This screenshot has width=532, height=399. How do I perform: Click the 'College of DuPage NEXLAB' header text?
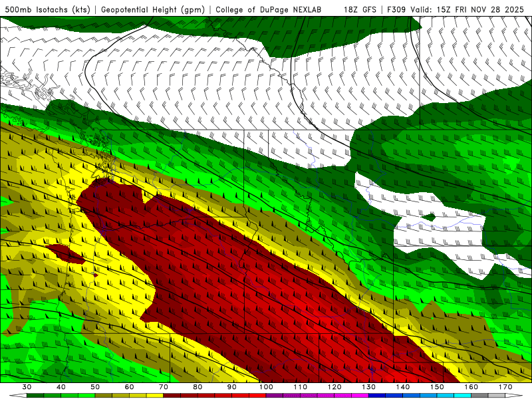click(x=268, y=10)
